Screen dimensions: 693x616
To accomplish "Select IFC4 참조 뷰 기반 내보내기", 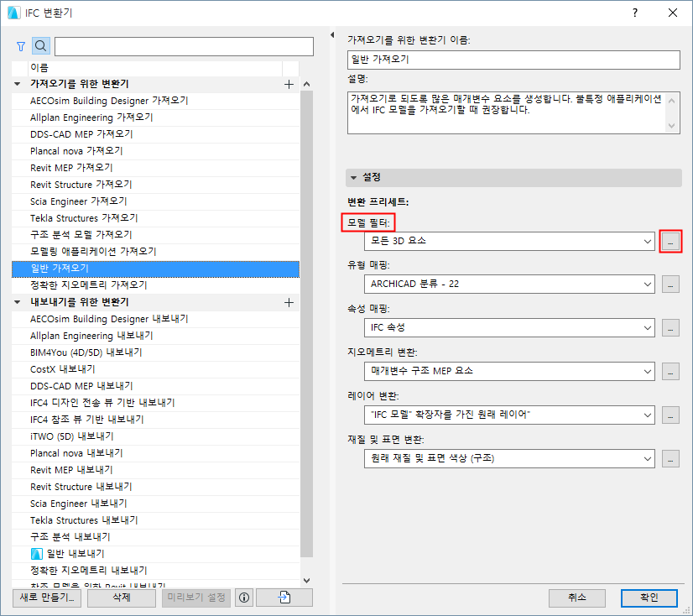I will click(x=155, y=420).
